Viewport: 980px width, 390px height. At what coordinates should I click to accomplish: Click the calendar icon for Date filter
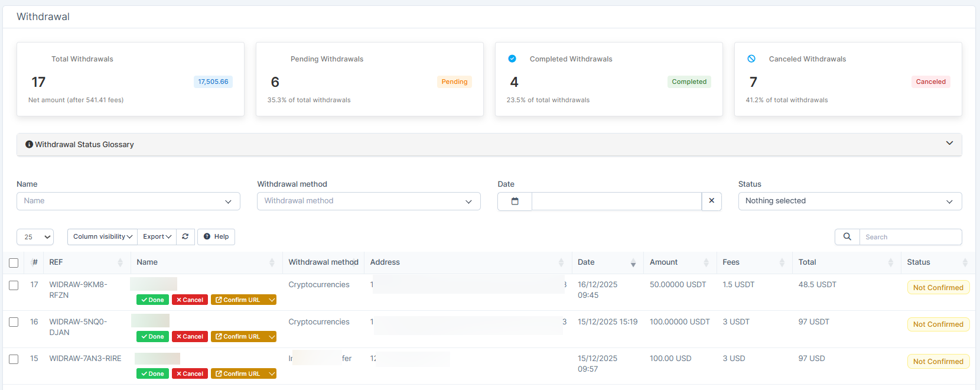515,201
